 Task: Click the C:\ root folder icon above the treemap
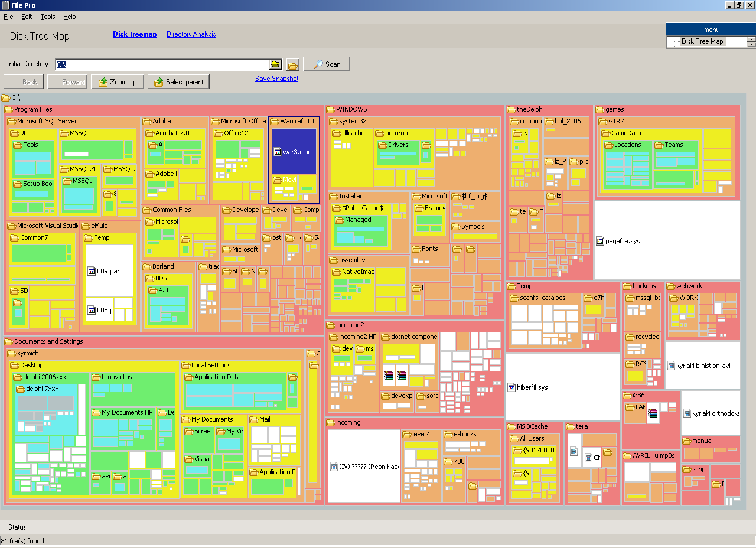[6, 98]
